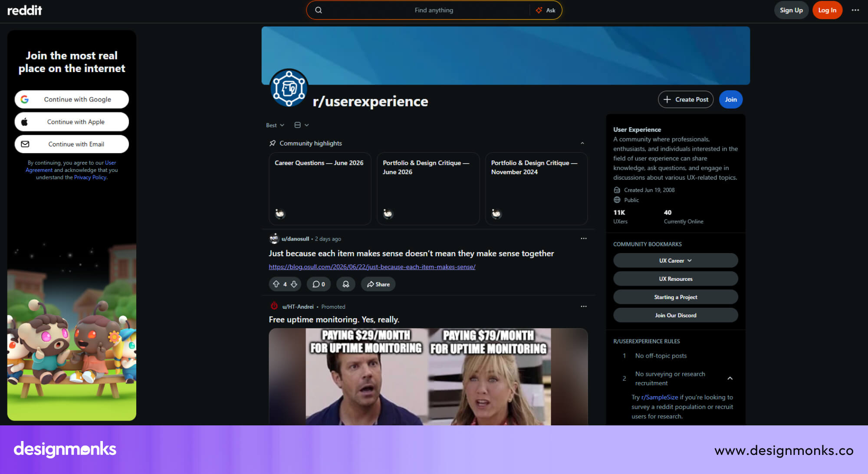Open the view layout dropdown
Viewport: 868px width, 474px height.
302,125
